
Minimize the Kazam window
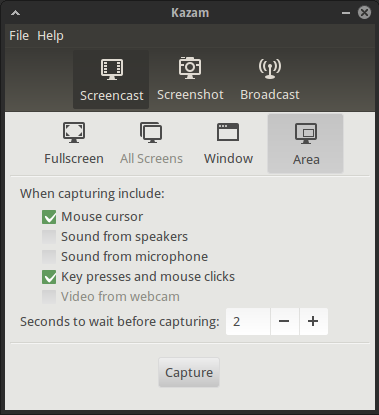pyautogui.click(x=346, y=13)
